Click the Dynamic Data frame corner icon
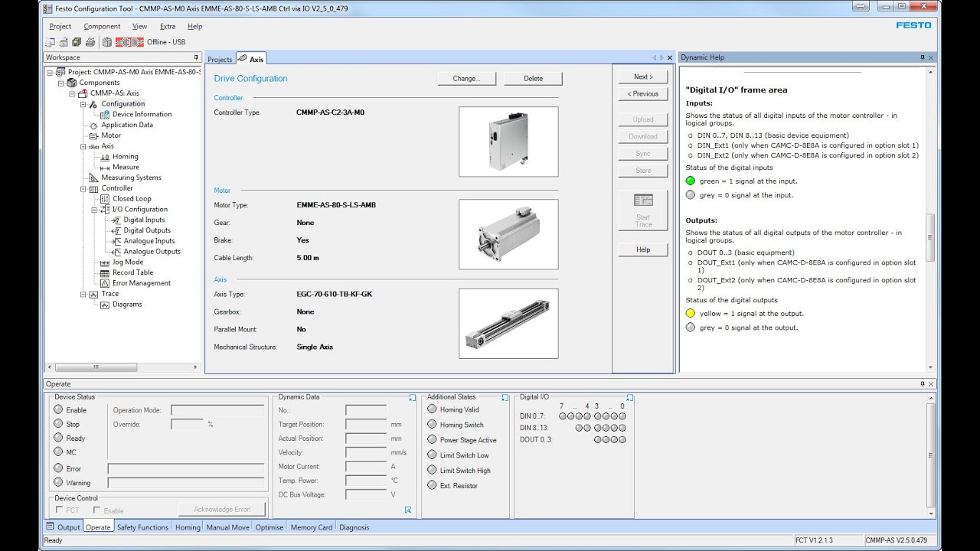 [x=412, y=398]
